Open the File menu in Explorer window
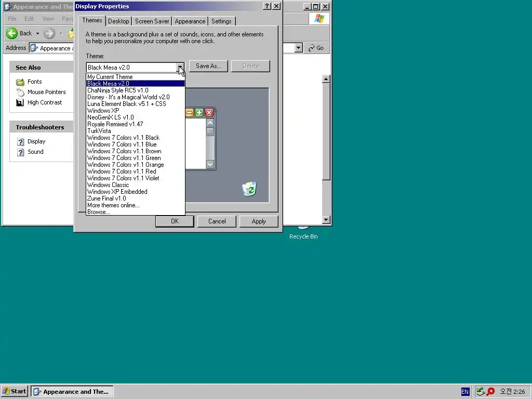Viewport: 532px width, 399px height. pyautogui.click(x=12, y=19)
